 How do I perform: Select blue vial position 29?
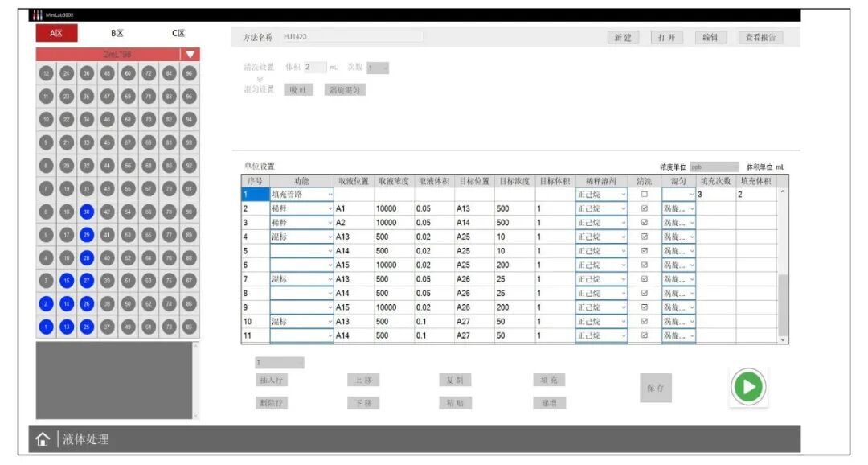(87, 235)
